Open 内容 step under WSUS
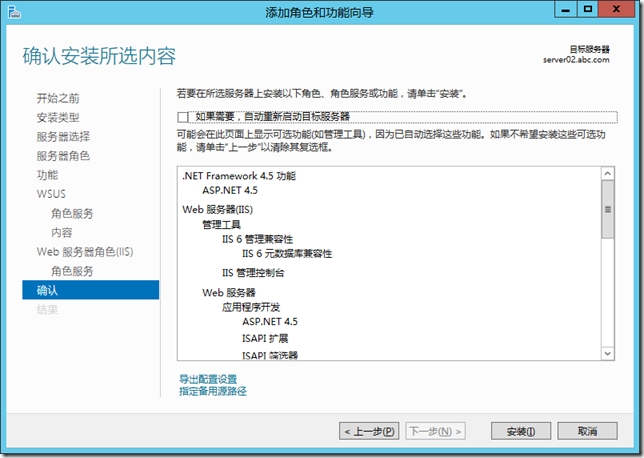The height and width of the screenshot is (458, 644). 62,232
